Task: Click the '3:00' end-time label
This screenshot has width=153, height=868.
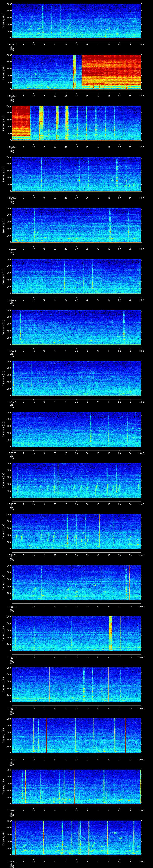Action: 141,96
